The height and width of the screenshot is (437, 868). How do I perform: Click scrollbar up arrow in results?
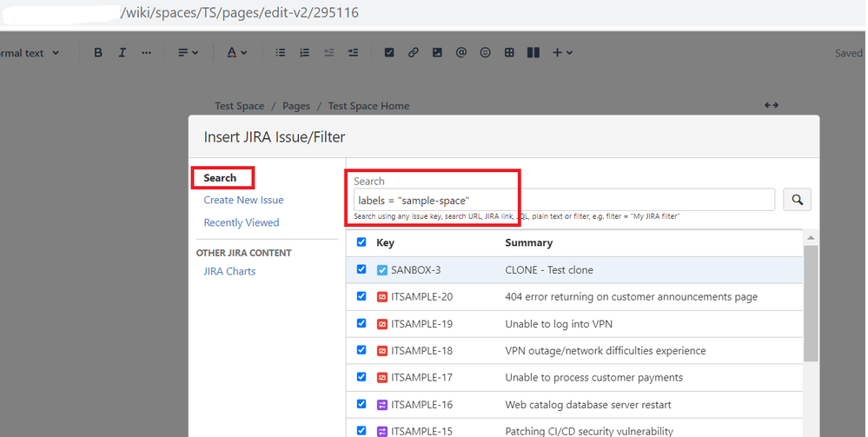pos(811,237)
